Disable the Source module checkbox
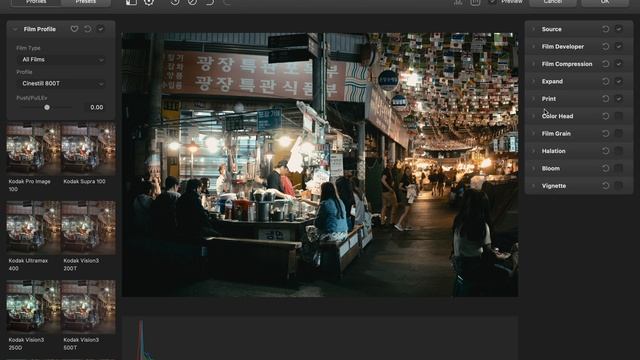Image resolution: width=640 pixels, height=360 pixels. pos(619,29)
